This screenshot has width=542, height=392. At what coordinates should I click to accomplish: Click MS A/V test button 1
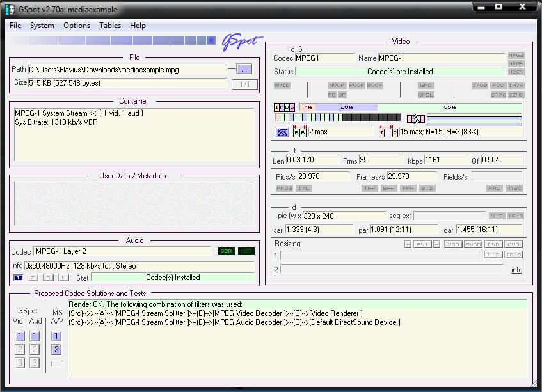(x=57, y=336)
